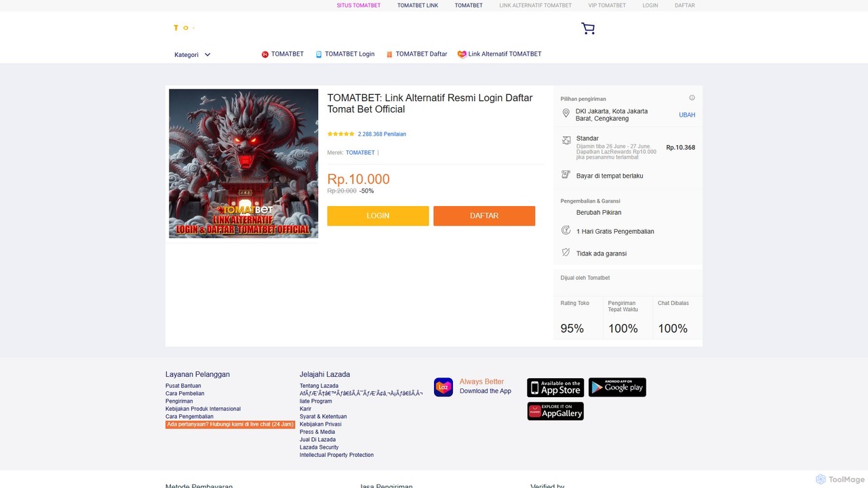
Task: Click the blue icon beside TOMATBET Login
Action: coord(319,54)
